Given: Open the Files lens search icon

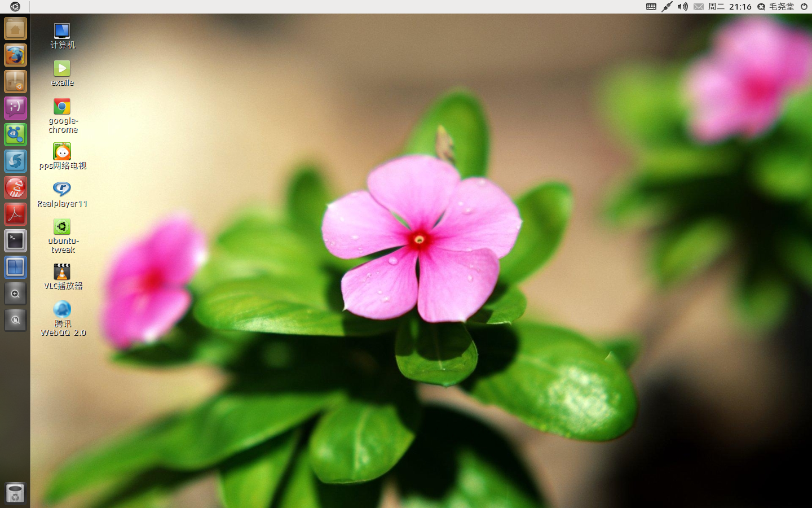Looking at the screenshot, I should (x=15, y=320).
